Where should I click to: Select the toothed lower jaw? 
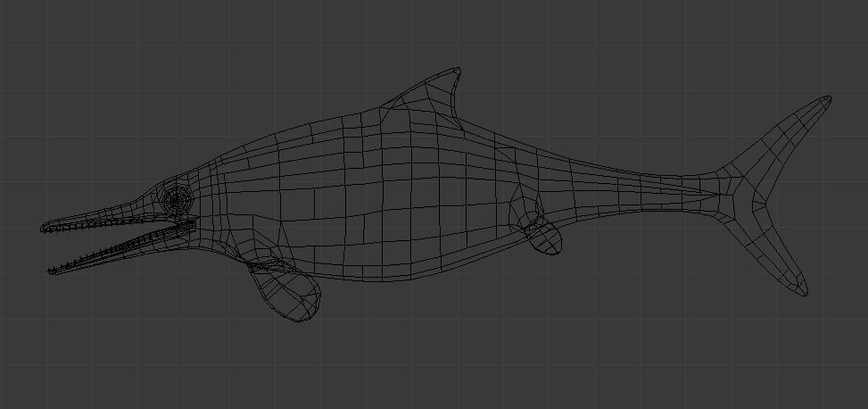(122, 247)
